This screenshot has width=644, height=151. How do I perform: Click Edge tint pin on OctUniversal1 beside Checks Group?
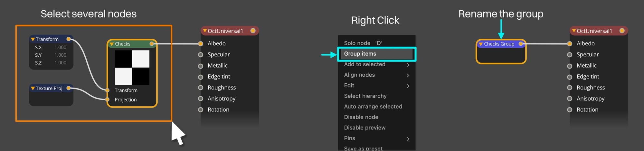tap(570, 77)
